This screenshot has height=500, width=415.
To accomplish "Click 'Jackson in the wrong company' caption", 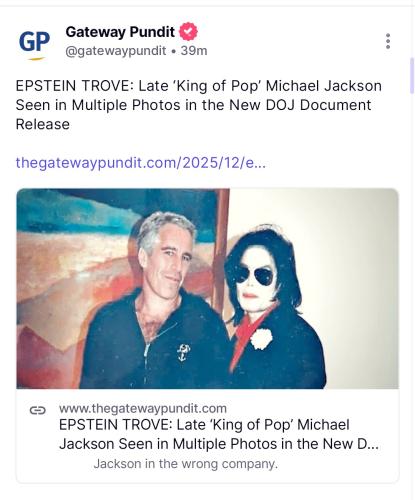I will [x=186, y=464].
